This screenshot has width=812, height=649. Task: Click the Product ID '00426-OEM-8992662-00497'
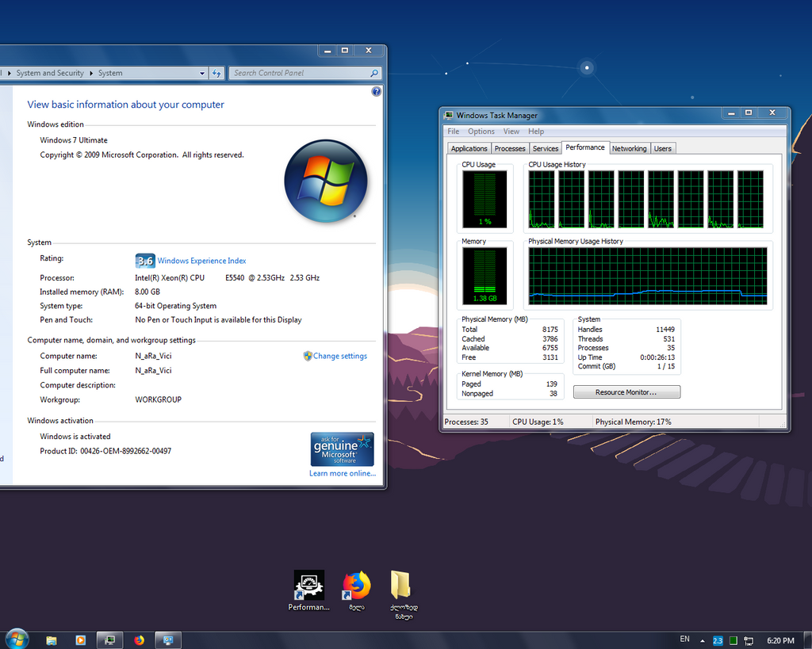[125, 452]
